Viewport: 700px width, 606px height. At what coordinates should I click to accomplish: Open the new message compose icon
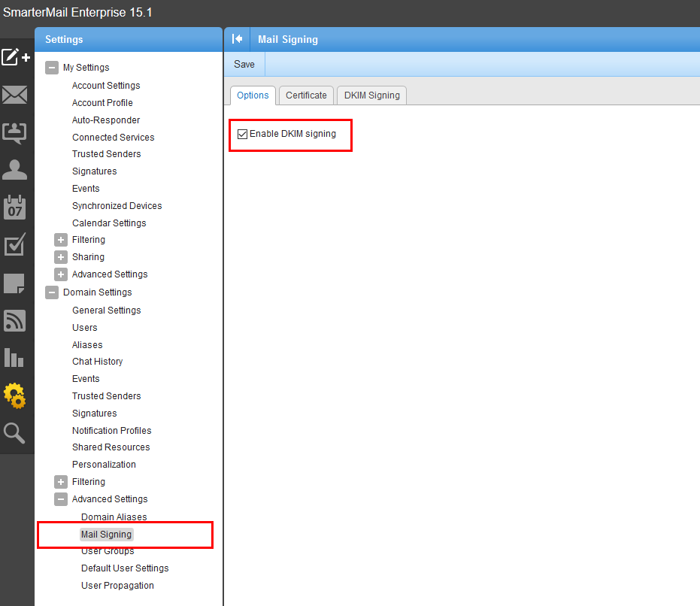[16, 57]
